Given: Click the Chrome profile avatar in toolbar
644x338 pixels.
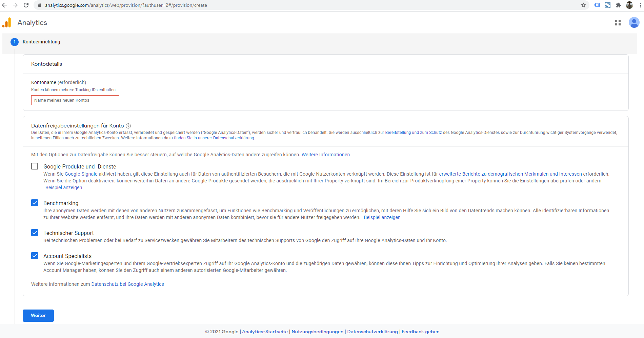Looking at the screenshot, I should click(x=629, y=5).
